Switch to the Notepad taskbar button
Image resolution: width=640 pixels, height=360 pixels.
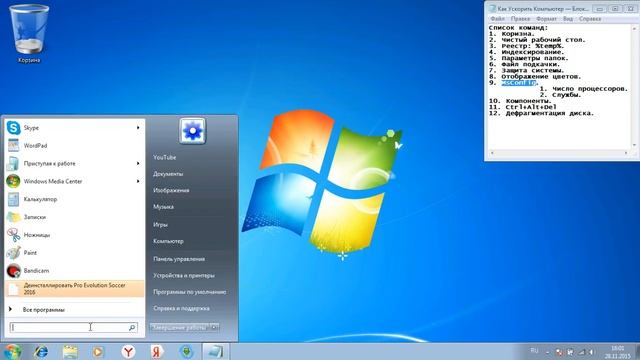click(x=215, y=351)
